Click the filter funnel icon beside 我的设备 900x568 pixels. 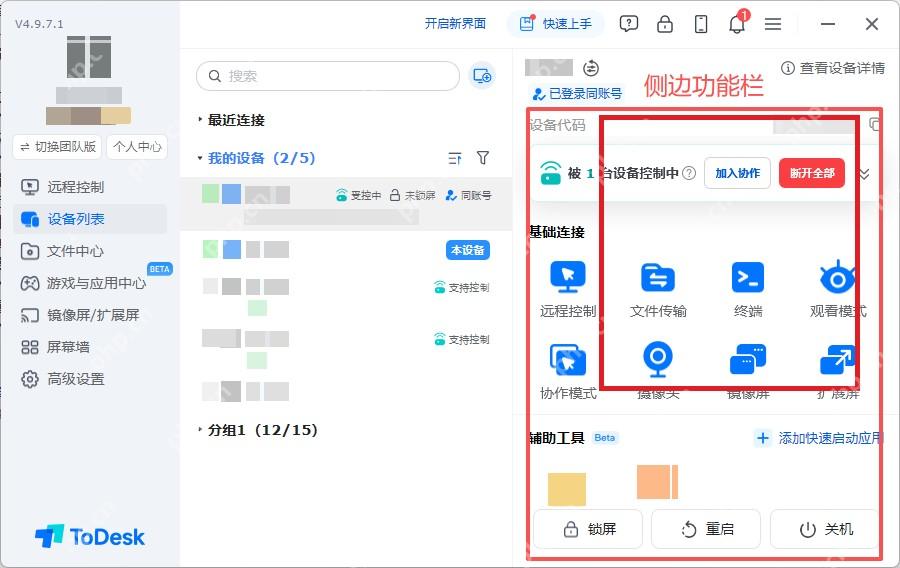click(483, 158)
